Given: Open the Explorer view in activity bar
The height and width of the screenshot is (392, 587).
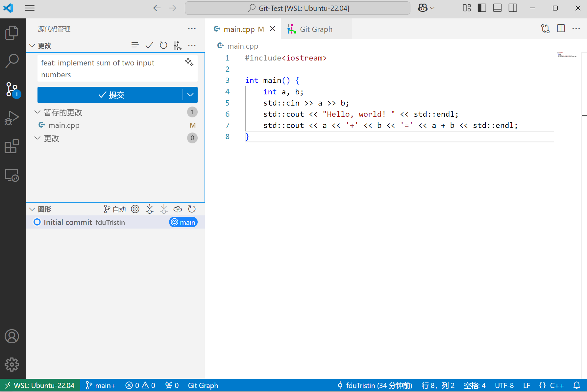Looking at the screenshot, I should (12, 33).
